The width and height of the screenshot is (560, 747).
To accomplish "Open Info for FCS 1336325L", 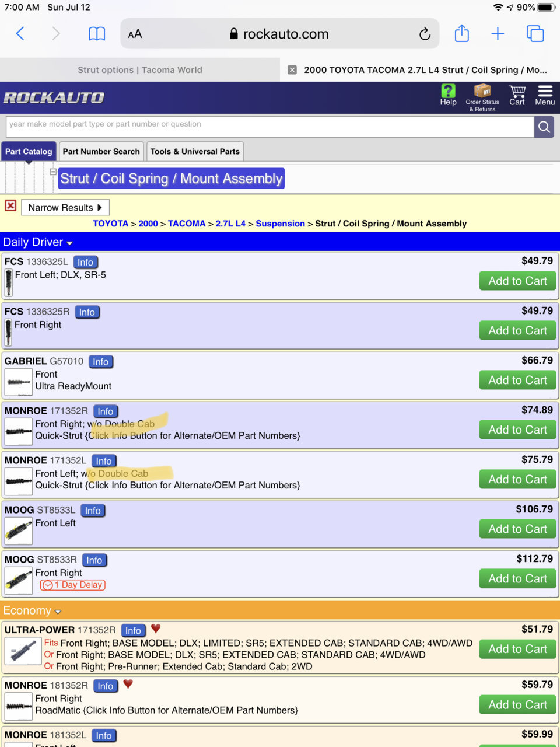I will [85, 262].
